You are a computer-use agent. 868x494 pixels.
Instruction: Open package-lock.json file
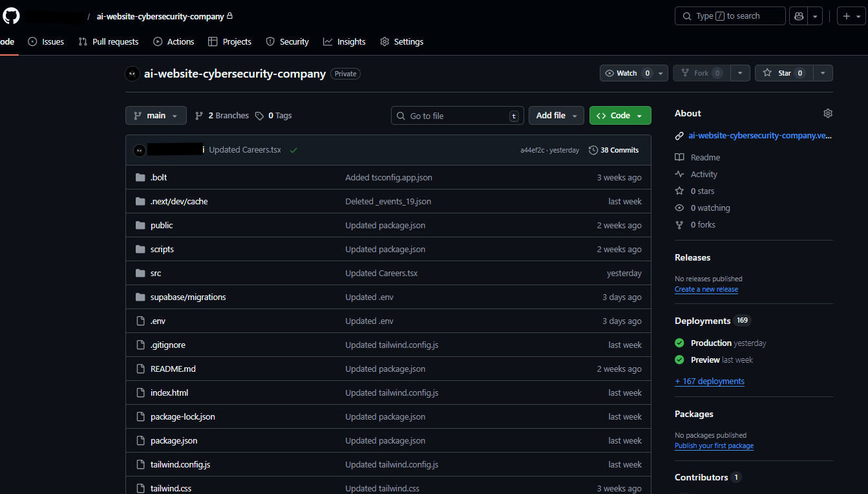(183, 416)
